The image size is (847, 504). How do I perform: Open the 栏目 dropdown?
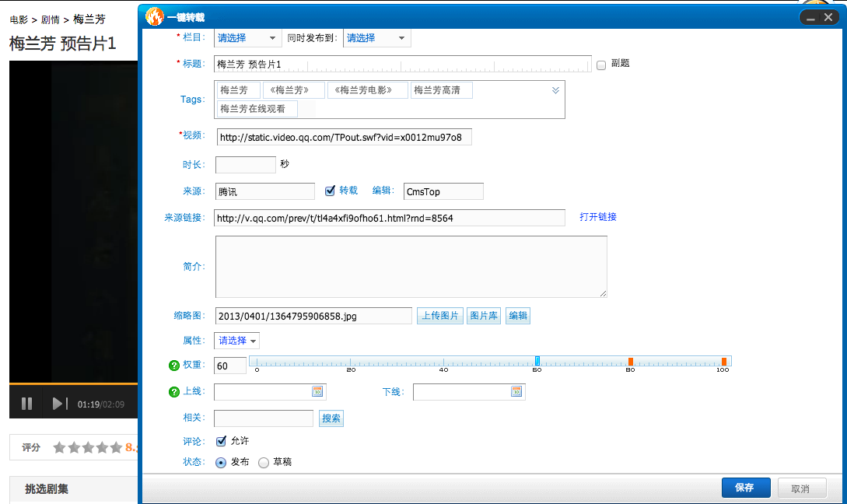click(247, 38)
